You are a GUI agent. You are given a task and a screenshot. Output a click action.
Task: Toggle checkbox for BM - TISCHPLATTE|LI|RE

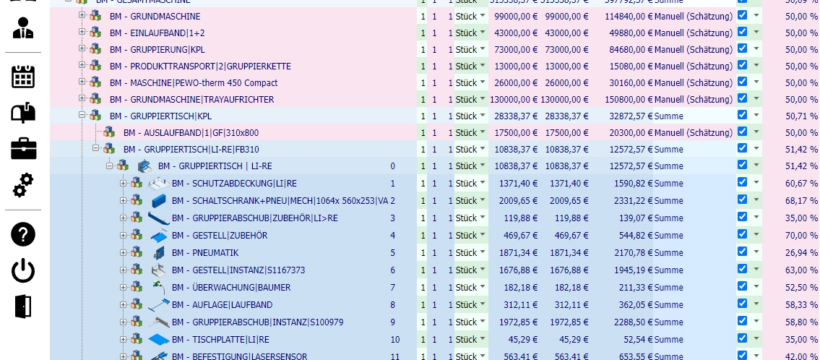(x=742, y=339)
